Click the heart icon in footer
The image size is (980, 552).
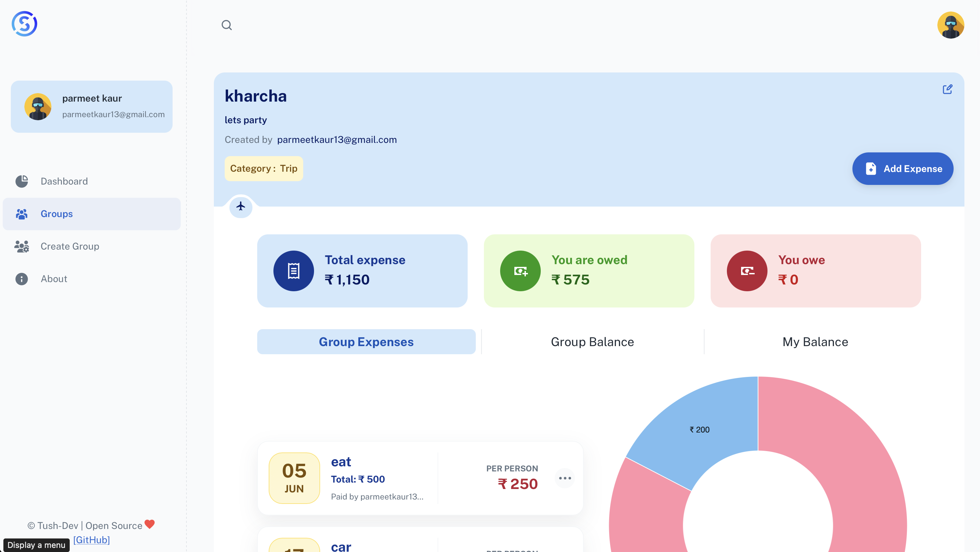click(x=150, y=524)
